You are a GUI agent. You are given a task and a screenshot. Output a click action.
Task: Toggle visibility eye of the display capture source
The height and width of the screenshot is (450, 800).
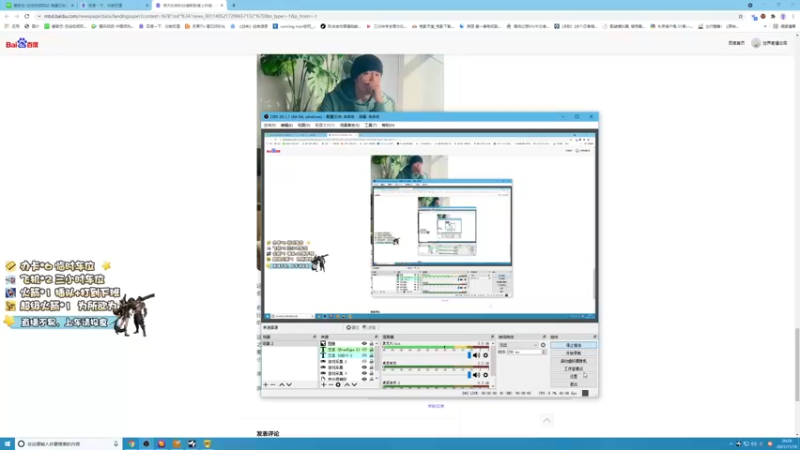364,379
